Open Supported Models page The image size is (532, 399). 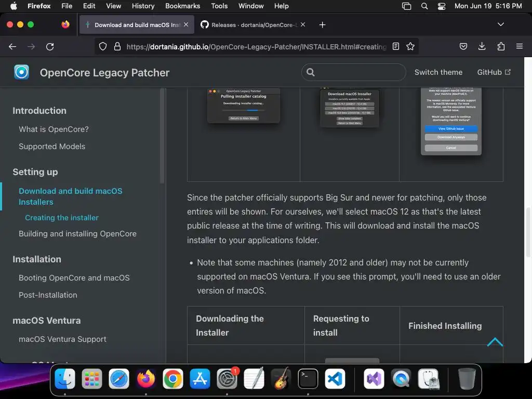coord(52,147)
